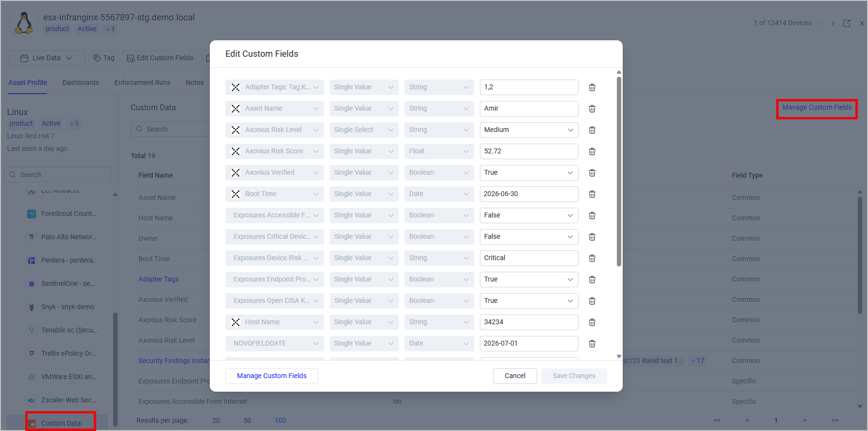Open Exposures Open CISA True dropdown

(529, 301)
